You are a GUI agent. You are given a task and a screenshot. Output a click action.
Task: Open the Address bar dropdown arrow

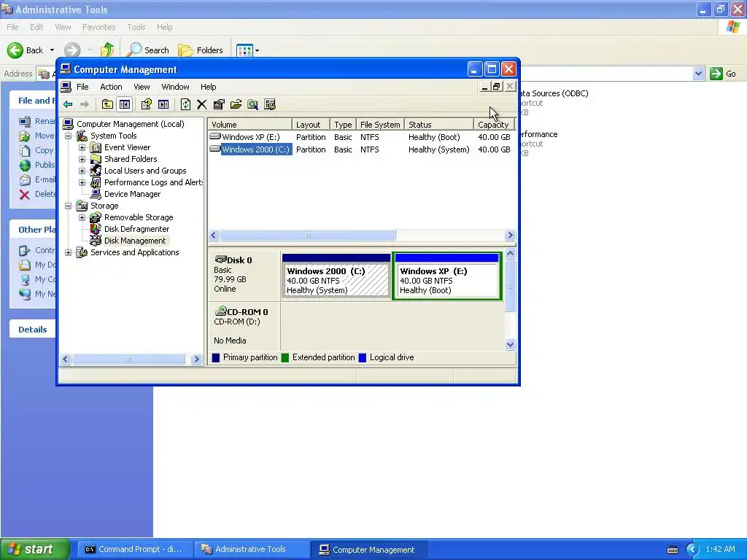point(698,74)
